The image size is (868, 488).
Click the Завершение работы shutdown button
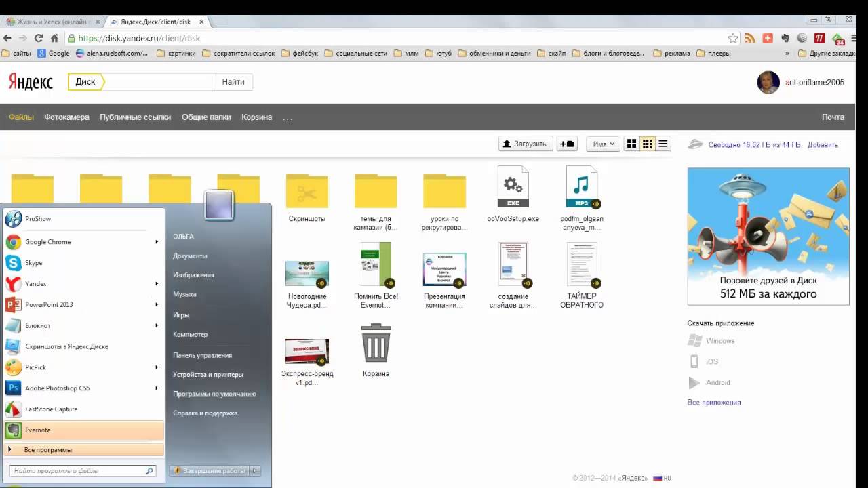click(x=210, y=470)
